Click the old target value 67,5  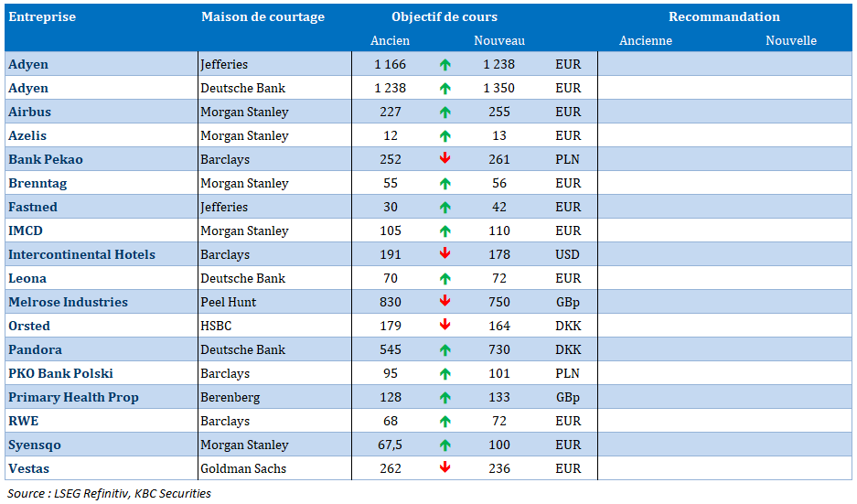pyautogui.click(x=391, y=445)
